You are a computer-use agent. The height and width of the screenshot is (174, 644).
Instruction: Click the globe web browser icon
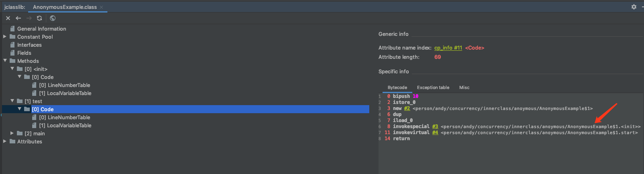coord(53,18)
